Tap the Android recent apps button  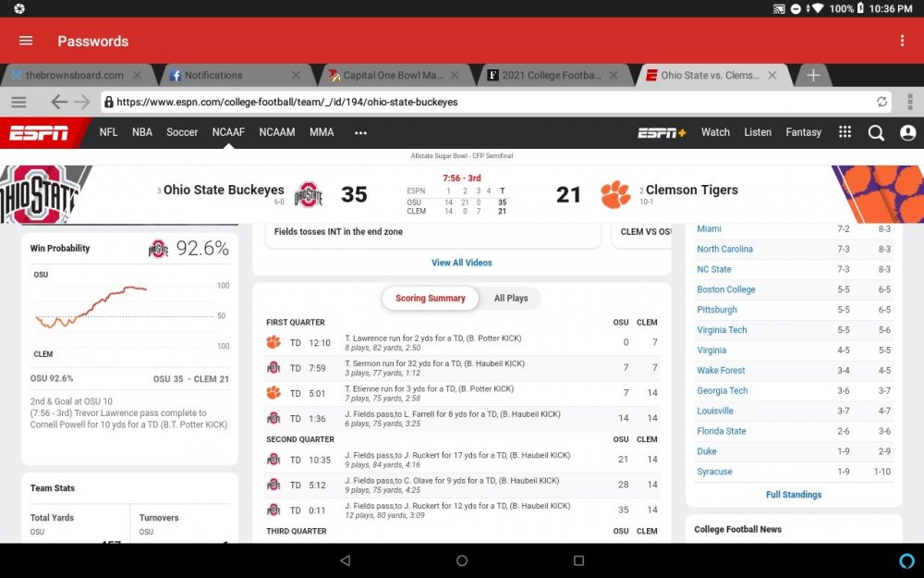click(x=578, y=560)
